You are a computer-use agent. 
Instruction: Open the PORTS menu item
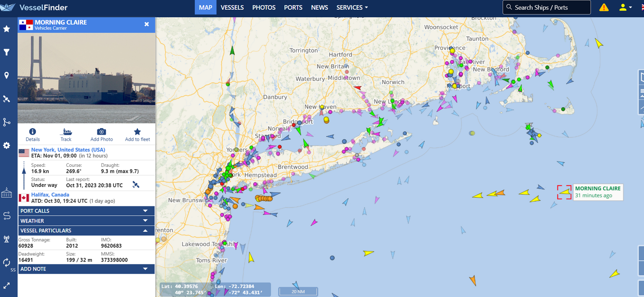pos(293,7)
